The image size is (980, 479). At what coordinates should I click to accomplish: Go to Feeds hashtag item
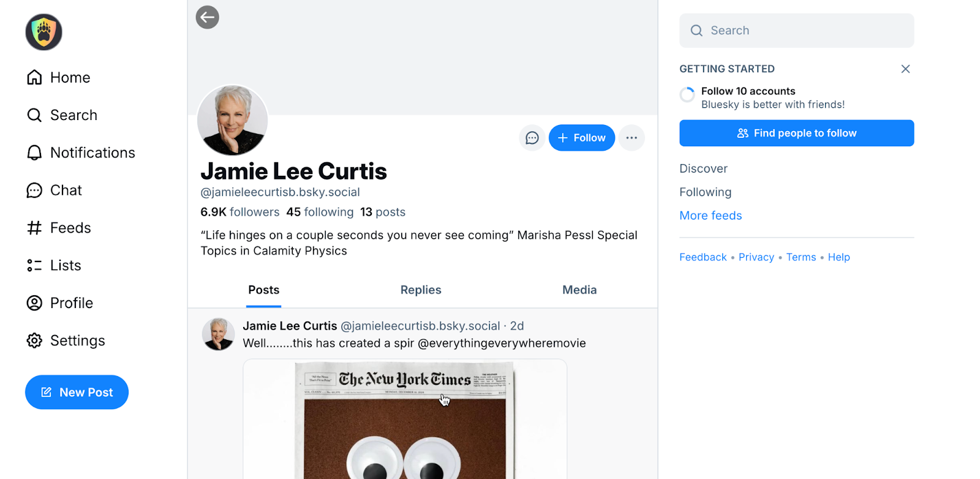click(59, 228)
